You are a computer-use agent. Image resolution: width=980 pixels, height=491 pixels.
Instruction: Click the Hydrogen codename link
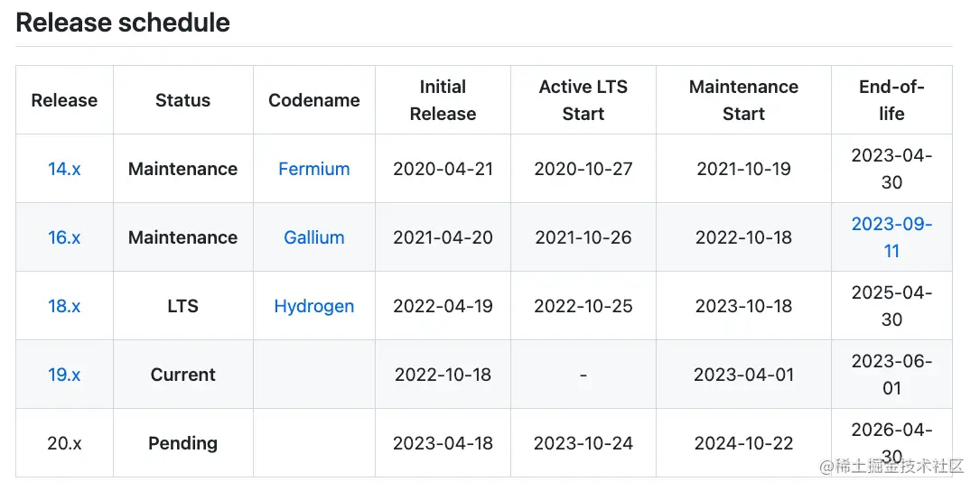point(313,306)
